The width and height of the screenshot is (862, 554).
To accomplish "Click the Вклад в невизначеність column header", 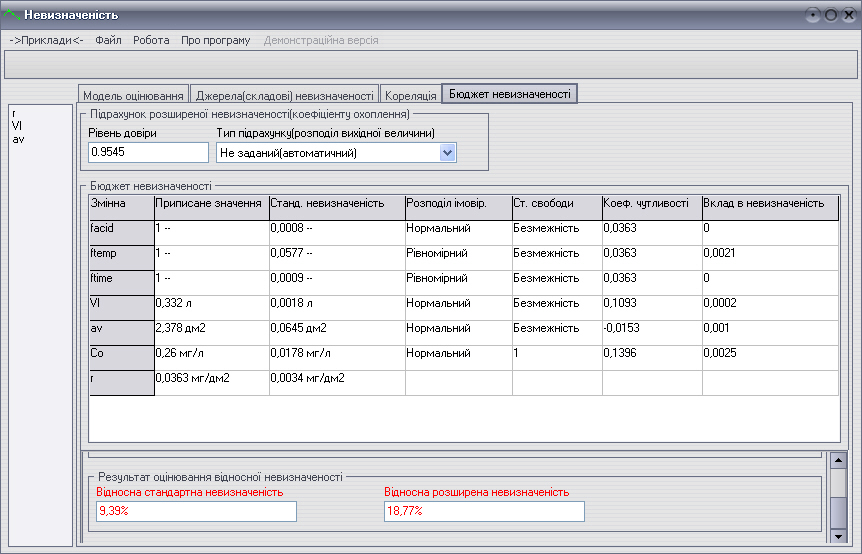I will click(770, 207).
